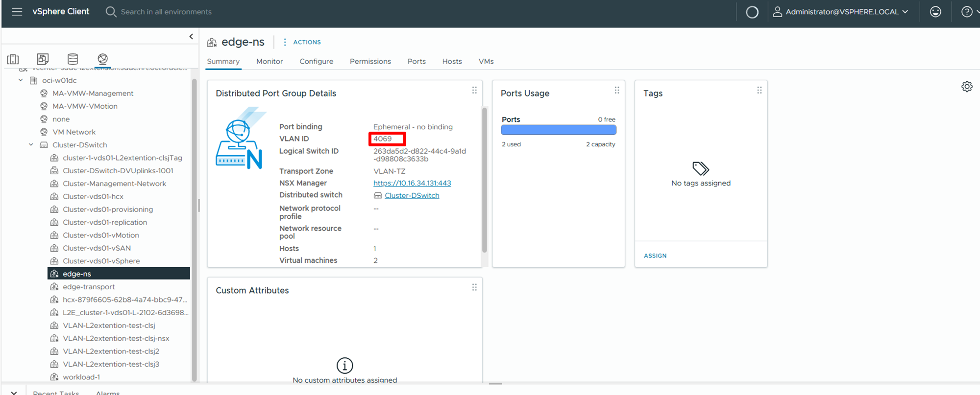Click the navigator tree vertical scrollbar

coord(194,230)
